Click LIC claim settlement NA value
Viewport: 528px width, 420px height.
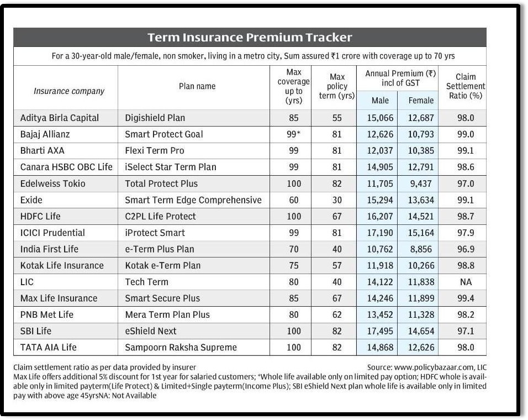tap(466, 282)
